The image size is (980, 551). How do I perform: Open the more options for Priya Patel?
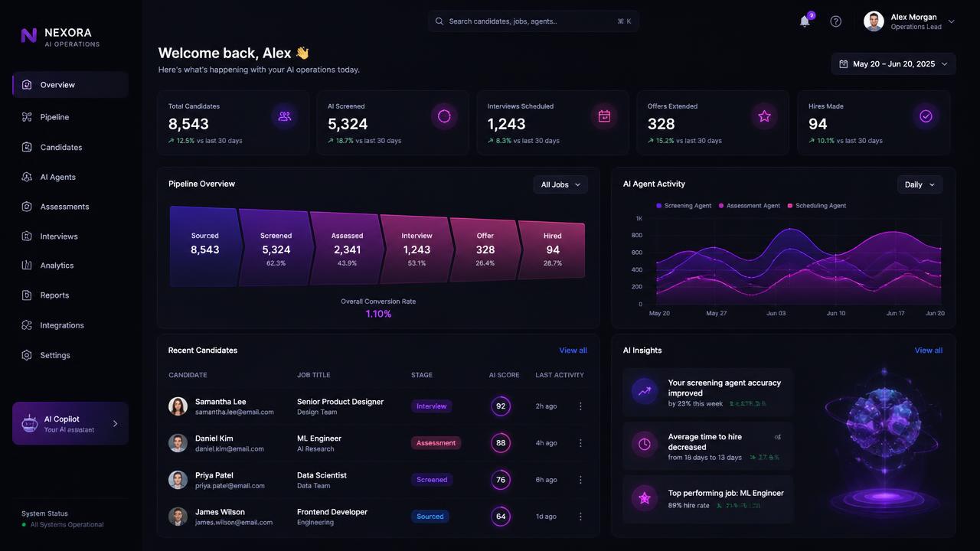tap(580, 480)
